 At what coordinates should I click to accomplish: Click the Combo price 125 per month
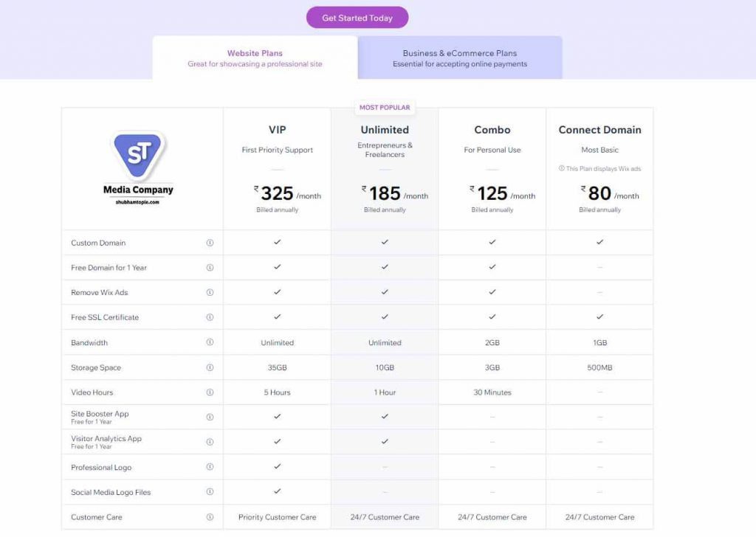click(502, 193)
